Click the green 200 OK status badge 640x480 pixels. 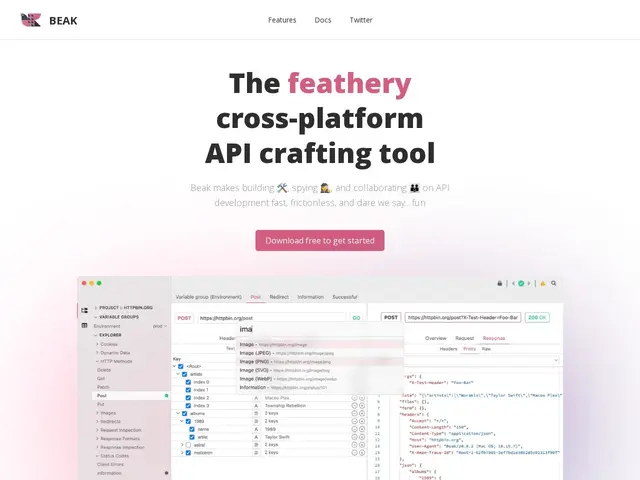point(537,317)
